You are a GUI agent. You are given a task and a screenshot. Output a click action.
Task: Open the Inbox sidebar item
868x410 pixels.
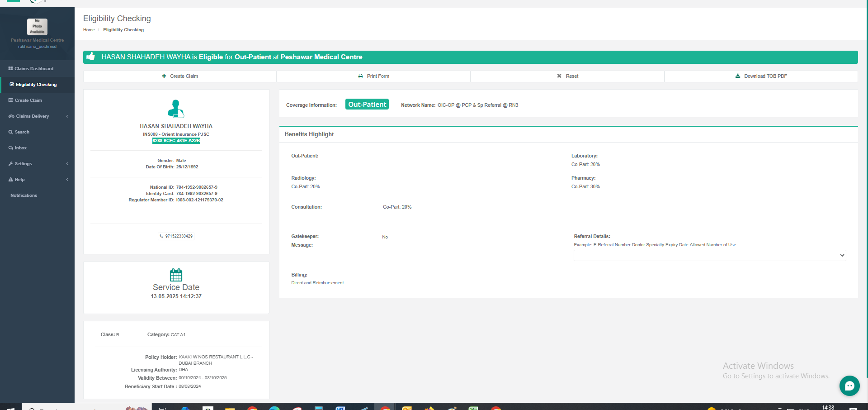(x=20, y=148)
